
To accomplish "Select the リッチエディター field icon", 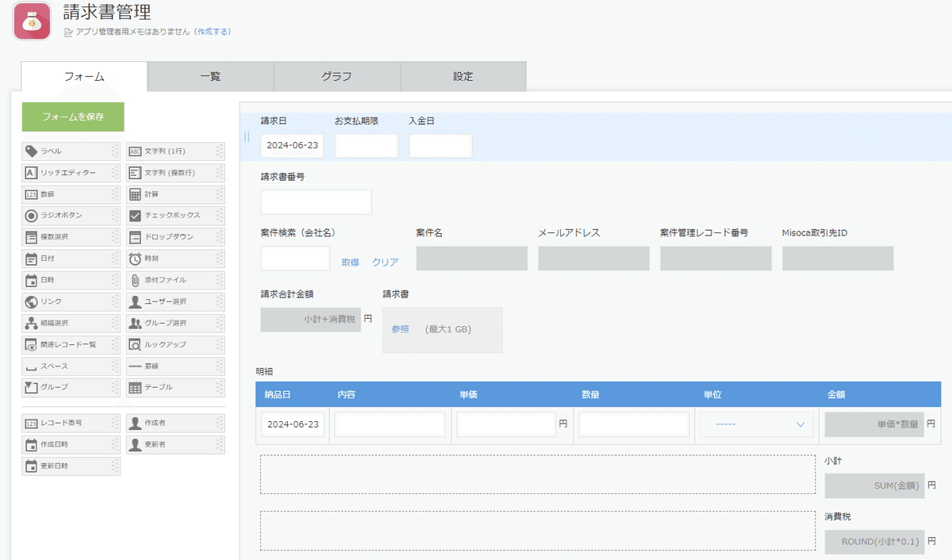I will click(x=31, y=172).
